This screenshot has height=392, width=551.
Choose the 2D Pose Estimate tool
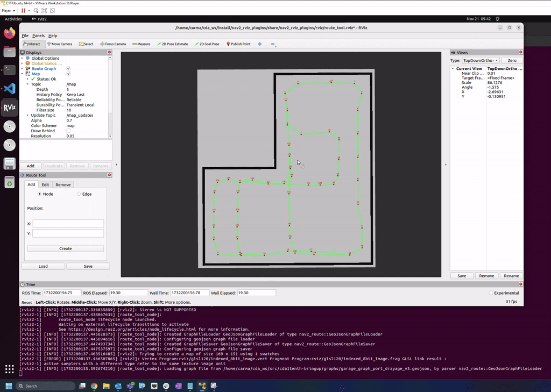(172, 44)
